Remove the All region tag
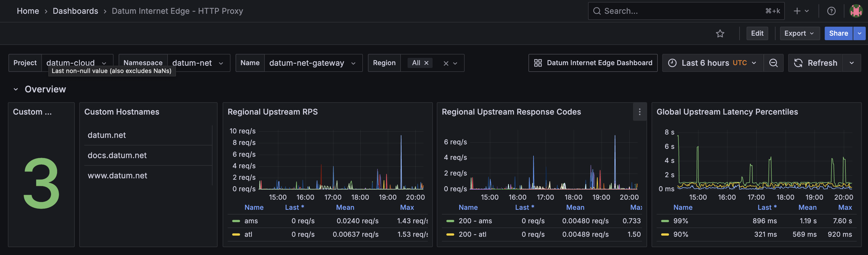The width and height of the screenshot is (868, 255). tap(426, 63)
